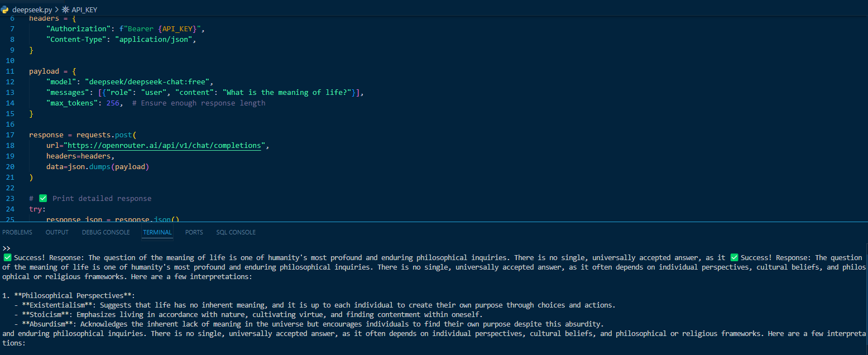This screenshot has height=355, width=868.
Task: Click breadcrumb chevron between deepseek.py and API_KEY
Action: click(x=56, y=9)
